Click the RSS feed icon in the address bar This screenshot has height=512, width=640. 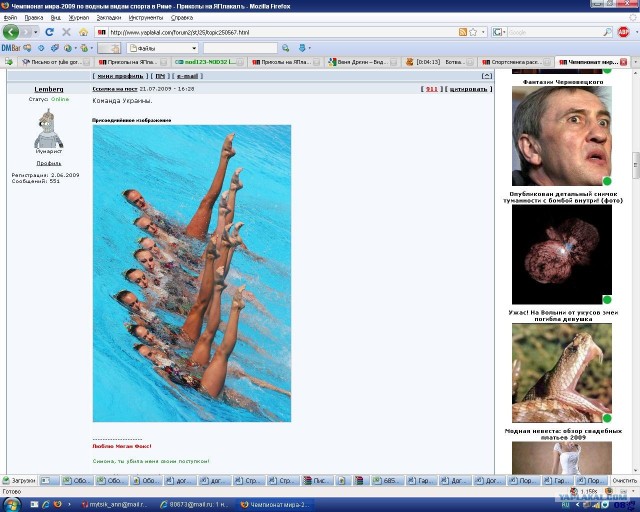click(462, 32)
